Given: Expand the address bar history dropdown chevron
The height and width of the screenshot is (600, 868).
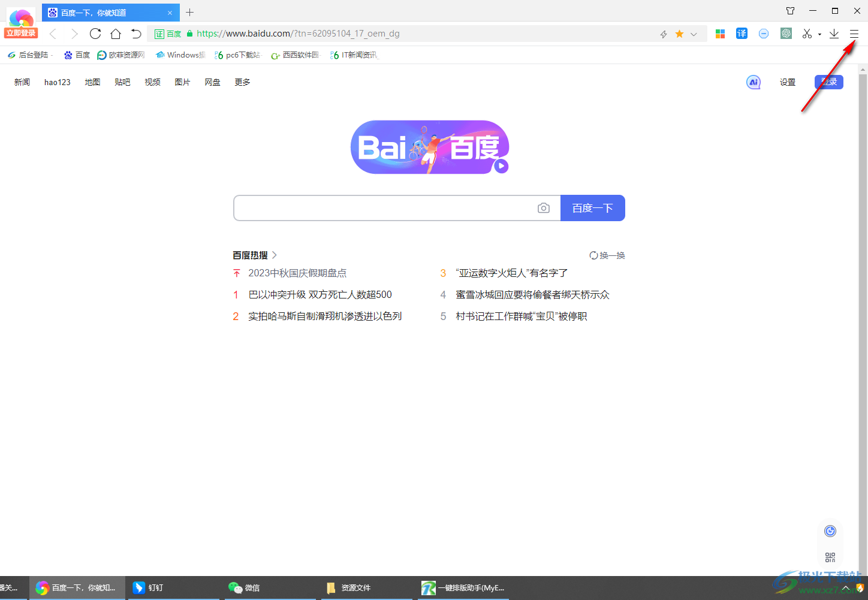Looking at the screenshot, I should click(x=694, y=34).
